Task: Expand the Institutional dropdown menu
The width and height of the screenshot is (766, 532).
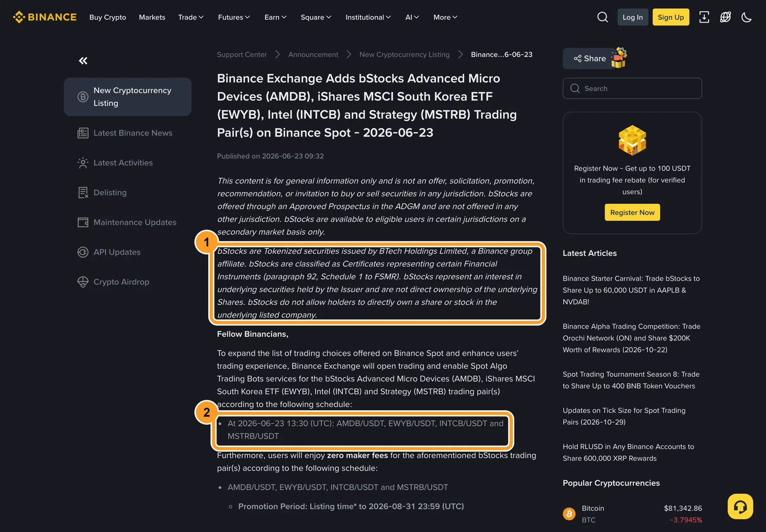Action: pos(368,17)
